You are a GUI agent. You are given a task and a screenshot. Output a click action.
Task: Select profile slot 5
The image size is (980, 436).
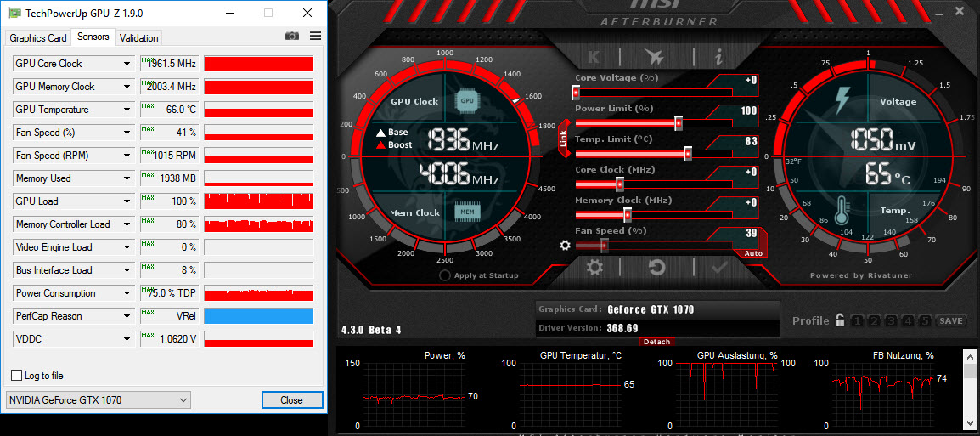[x=925, y=321]
